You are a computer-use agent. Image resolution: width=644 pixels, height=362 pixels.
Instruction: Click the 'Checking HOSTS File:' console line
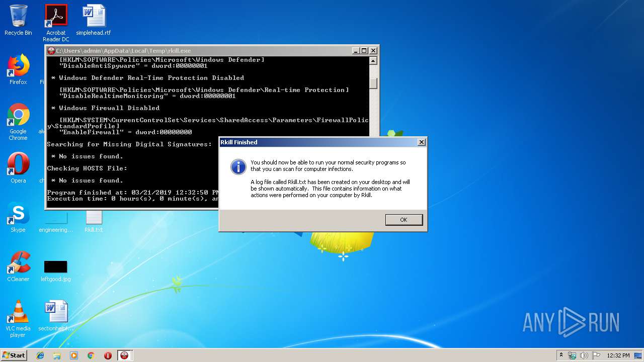[x=87, y=168]
